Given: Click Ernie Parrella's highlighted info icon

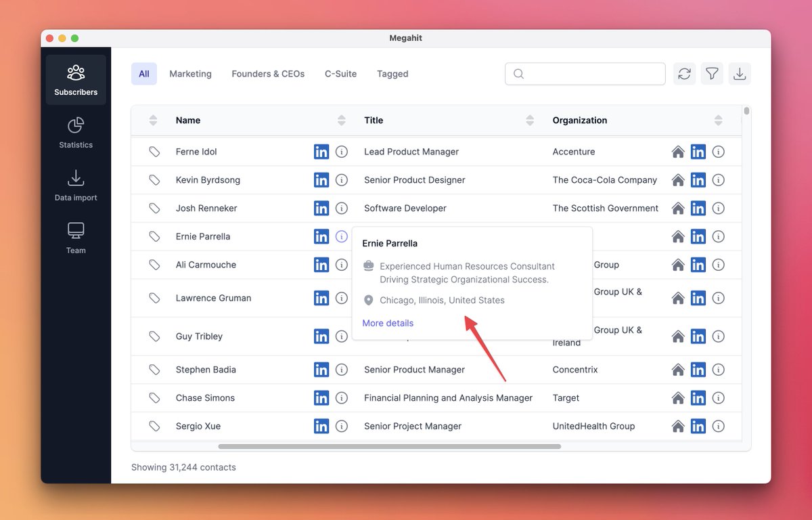Looking at the screenshot, I should (342, 236).
